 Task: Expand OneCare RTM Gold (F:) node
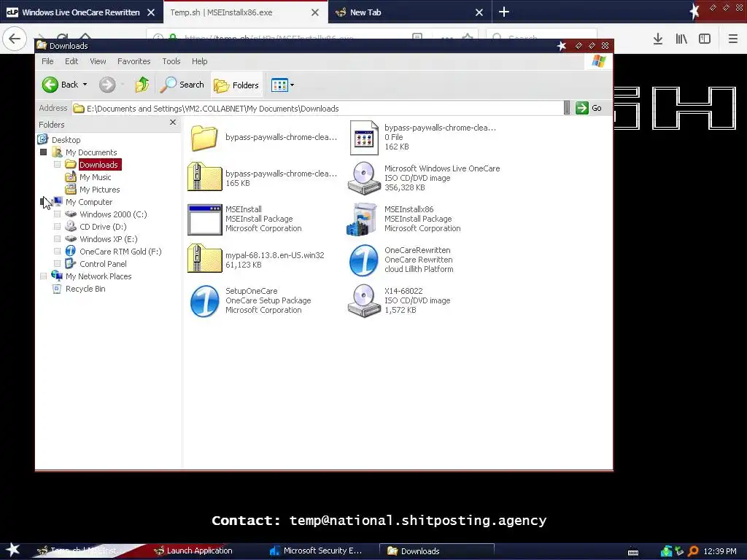pyautogui.click(x=57, y=252)
